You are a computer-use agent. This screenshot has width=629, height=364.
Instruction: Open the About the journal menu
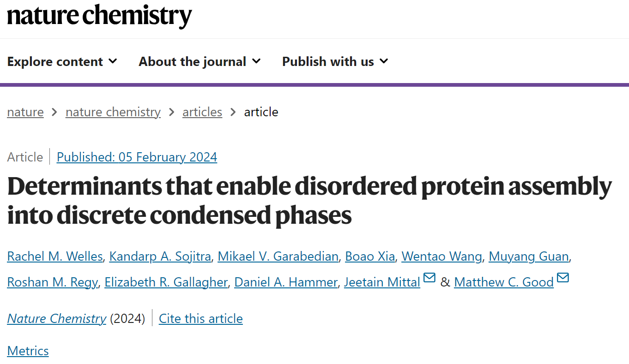pyautogui.click(x=200, y=61)
